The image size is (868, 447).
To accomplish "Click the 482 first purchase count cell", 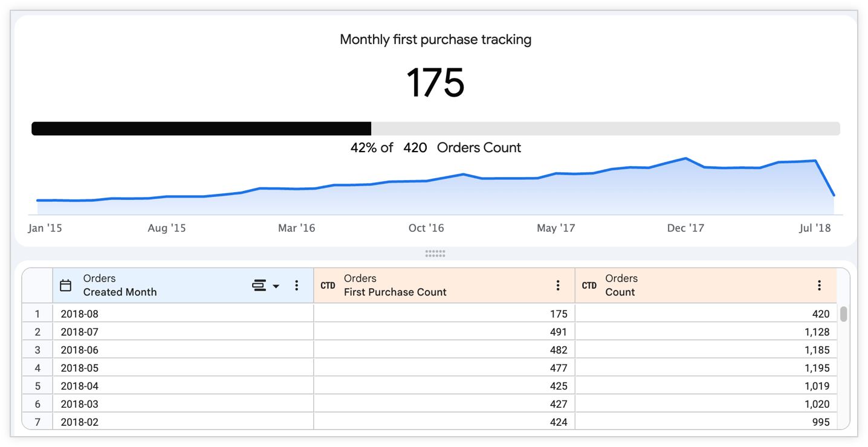I will click(x=444, y=350).
